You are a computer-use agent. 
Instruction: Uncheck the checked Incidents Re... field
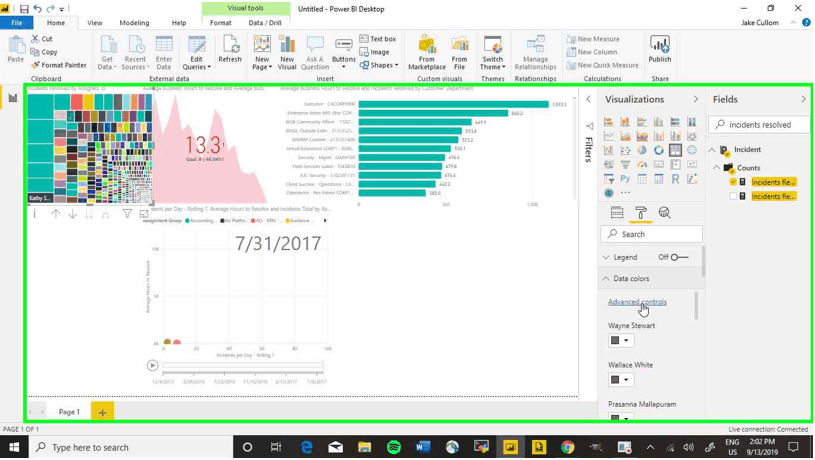point(733,182)
